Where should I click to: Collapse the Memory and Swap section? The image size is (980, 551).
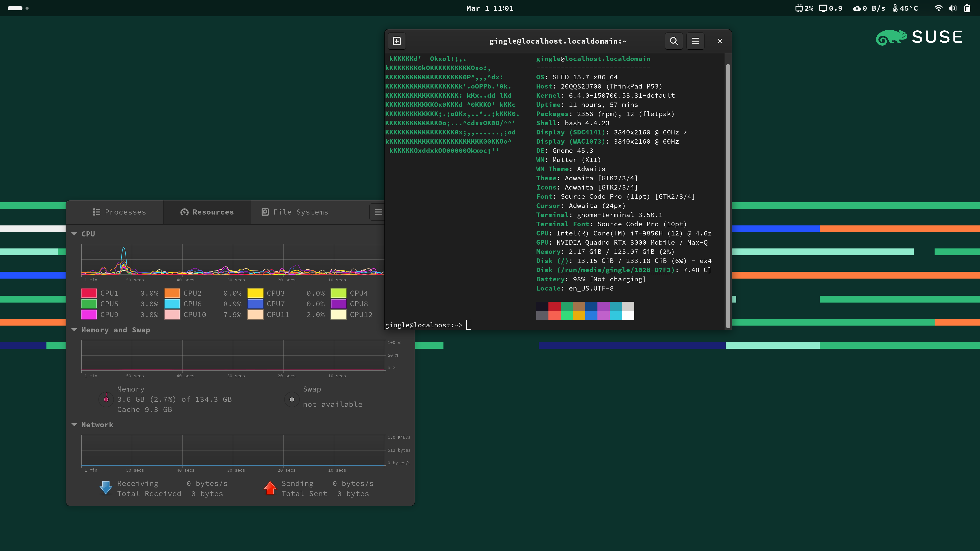point(75,330)
